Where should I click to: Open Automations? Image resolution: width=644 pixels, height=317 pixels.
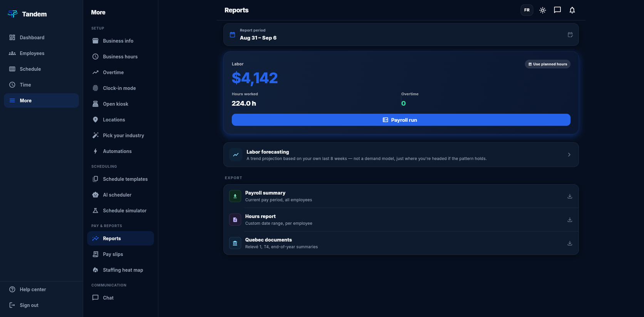point(121,151)
